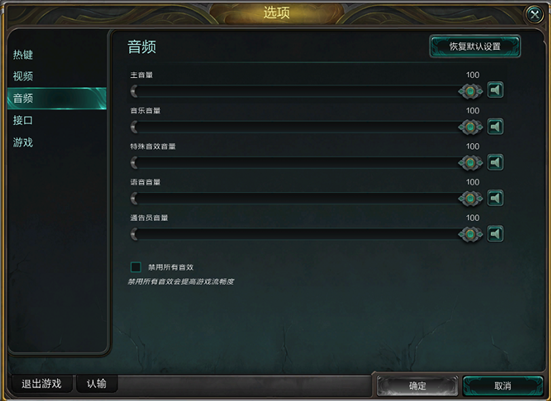This screenshot has width=551, height=401.
Task: Mute the 通告员音量 announcer speaker icon
Action: (495, 234)
